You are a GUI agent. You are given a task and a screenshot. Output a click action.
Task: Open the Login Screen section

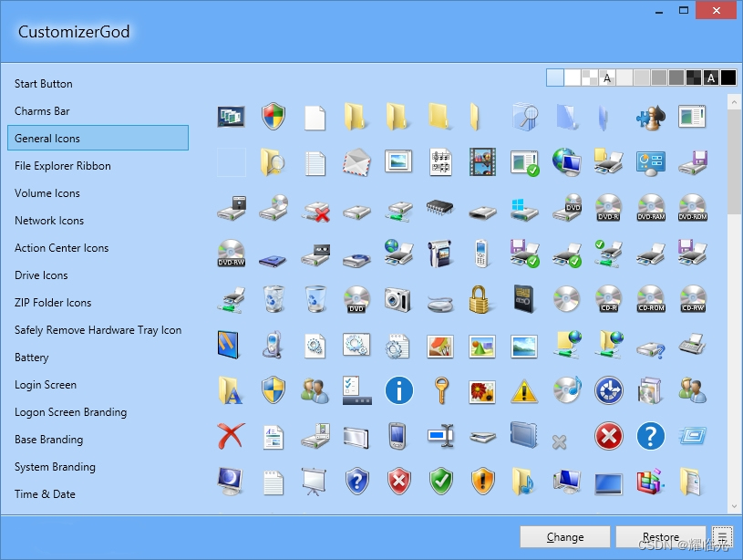pyautogui.click(x=46, y=385)
